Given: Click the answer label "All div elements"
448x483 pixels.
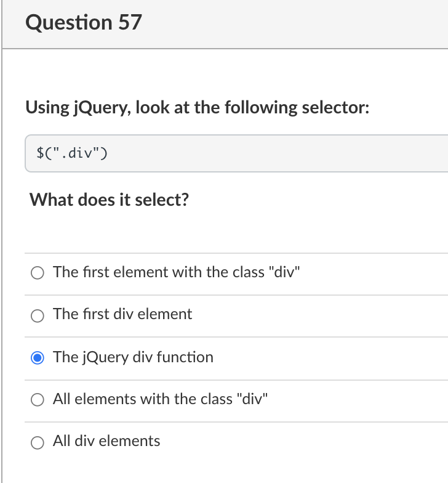Looking at the screenshot, I should [x=106, y=441].
